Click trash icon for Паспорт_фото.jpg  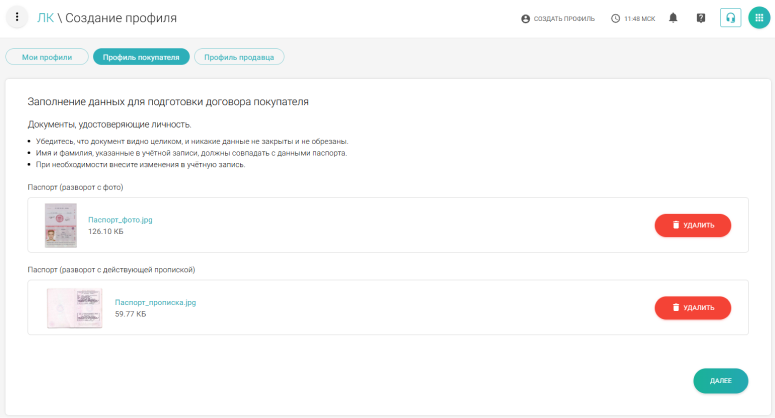click(675, 225)
